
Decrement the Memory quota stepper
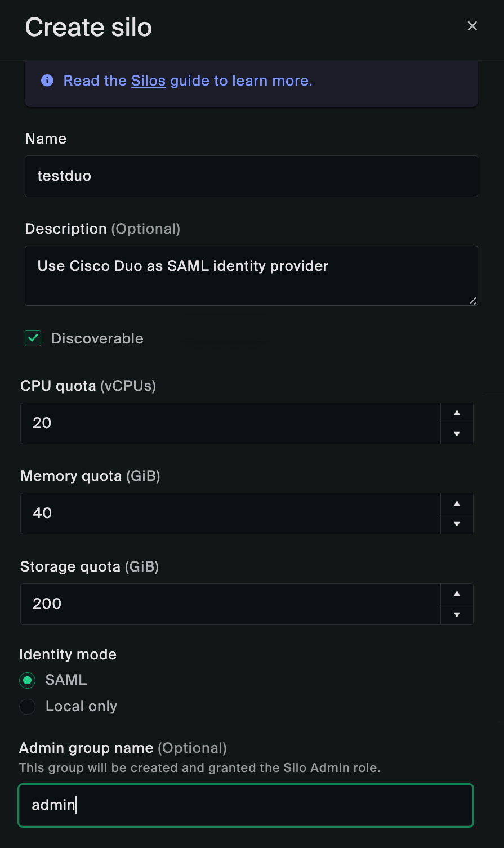click(457, 524)
